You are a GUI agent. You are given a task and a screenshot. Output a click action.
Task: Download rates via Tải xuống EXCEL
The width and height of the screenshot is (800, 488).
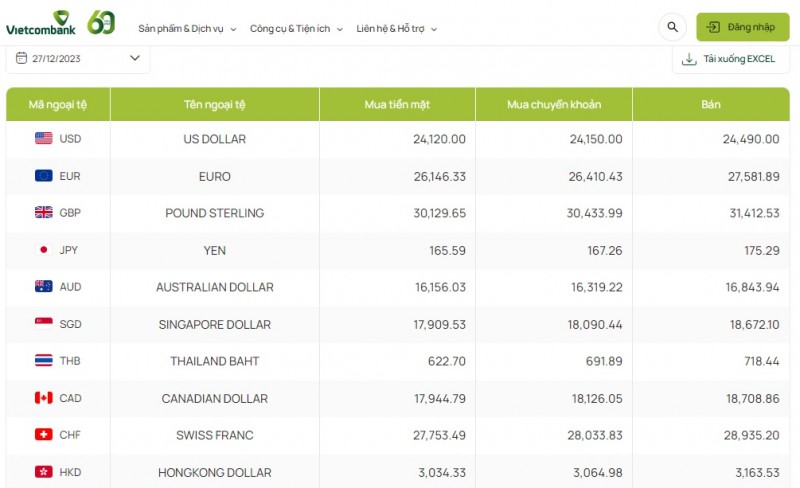(x=728, y=59)
